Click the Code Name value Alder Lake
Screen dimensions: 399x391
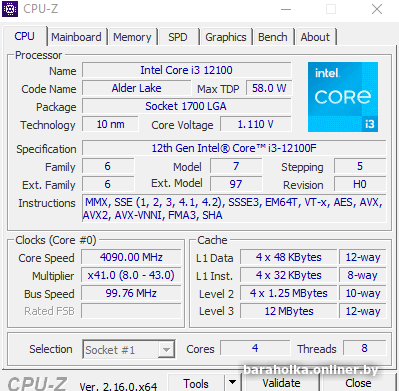tap(137, 88)
